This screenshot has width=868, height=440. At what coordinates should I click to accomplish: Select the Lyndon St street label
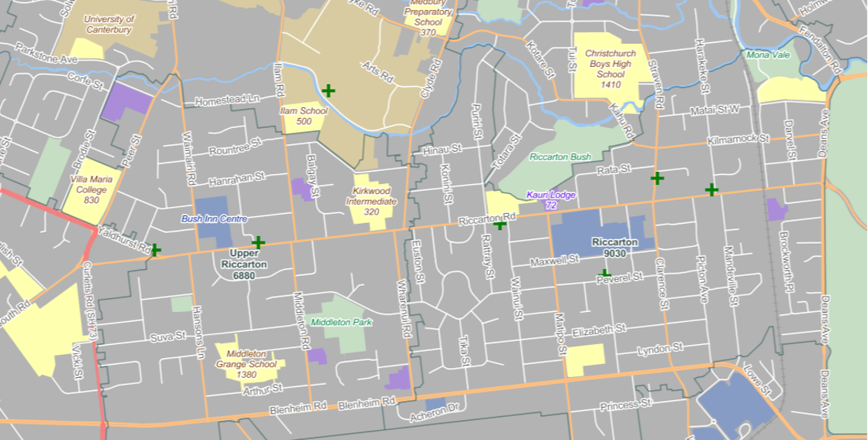tap(660, 349)
